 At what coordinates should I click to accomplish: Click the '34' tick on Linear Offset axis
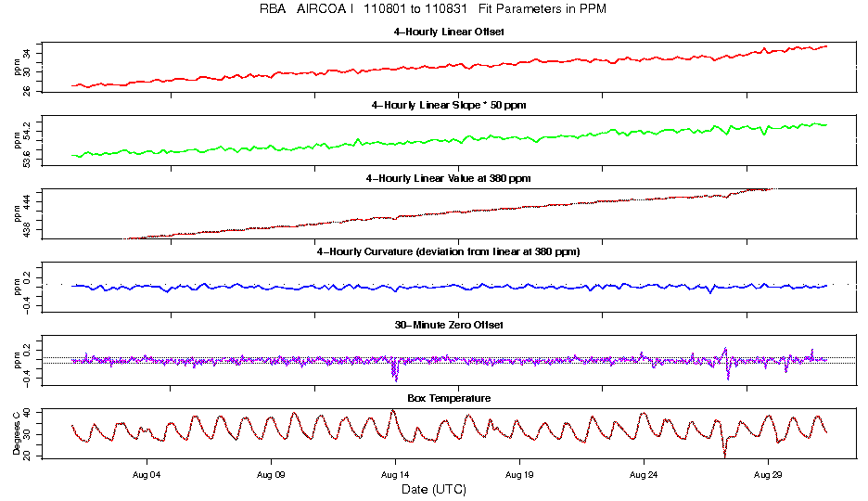[27, 54]
